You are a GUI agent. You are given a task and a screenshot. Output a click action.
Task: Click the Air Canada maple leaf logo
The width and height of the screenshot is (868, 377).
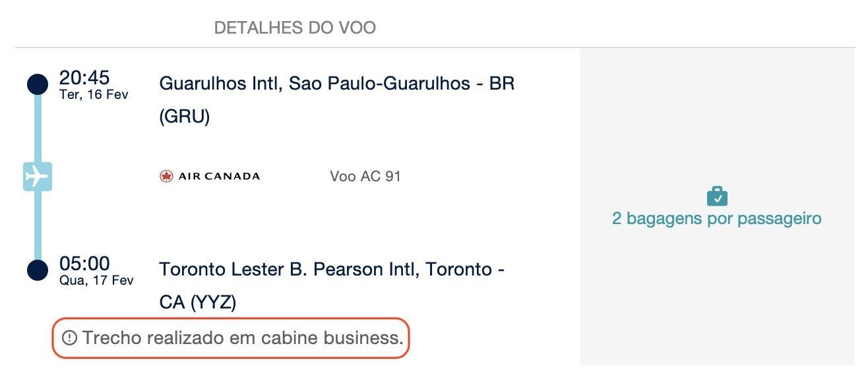(166, 176)
